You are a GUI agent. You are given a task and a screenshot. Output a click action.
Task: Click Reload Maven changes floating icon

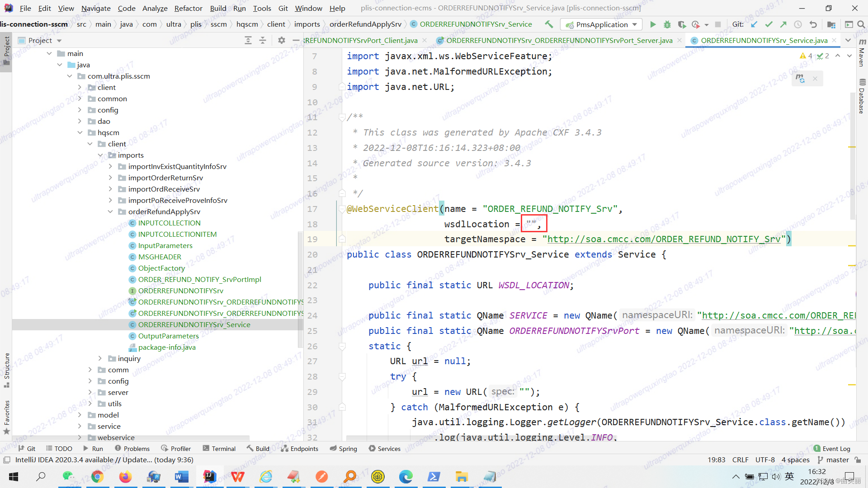pyautogui.click(x=800, y=79)
